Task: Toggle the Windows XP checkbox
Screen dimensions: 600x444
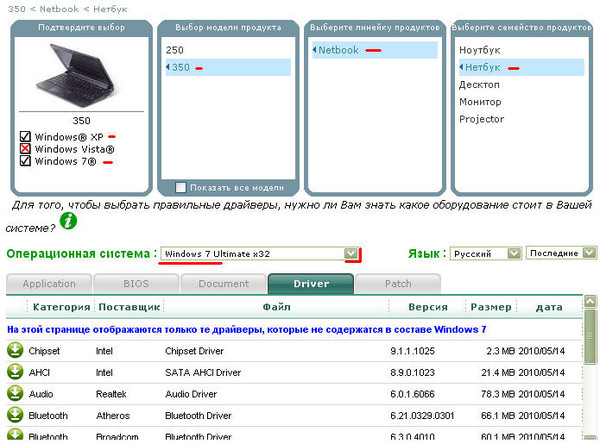Action: (x=25, y=136)
